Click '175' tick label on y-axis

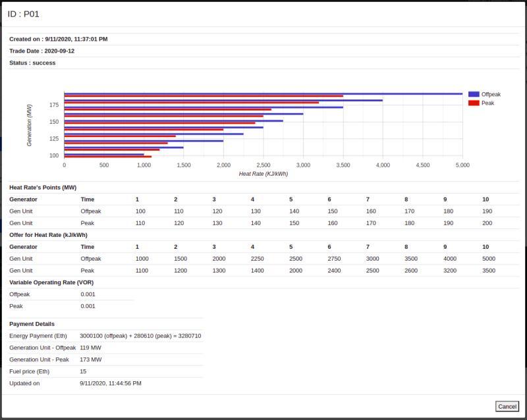tap(54, 105)
